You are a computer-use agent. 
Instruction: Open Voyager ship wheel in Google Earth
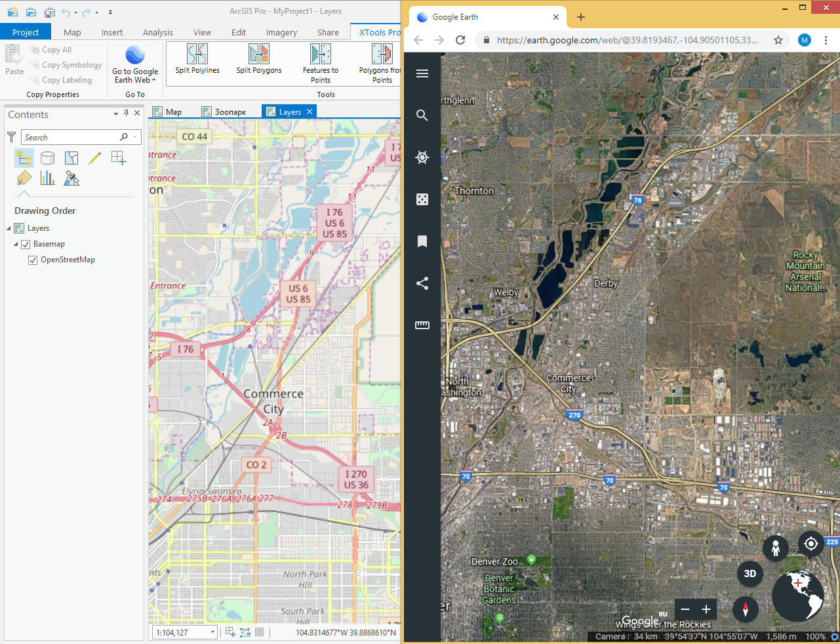point(422,157)
